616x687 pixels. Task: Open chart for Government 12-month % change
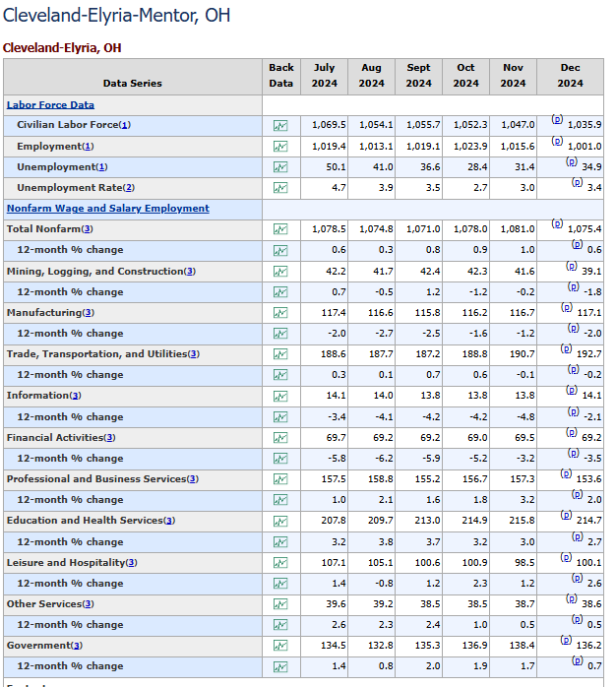[280, 667]
